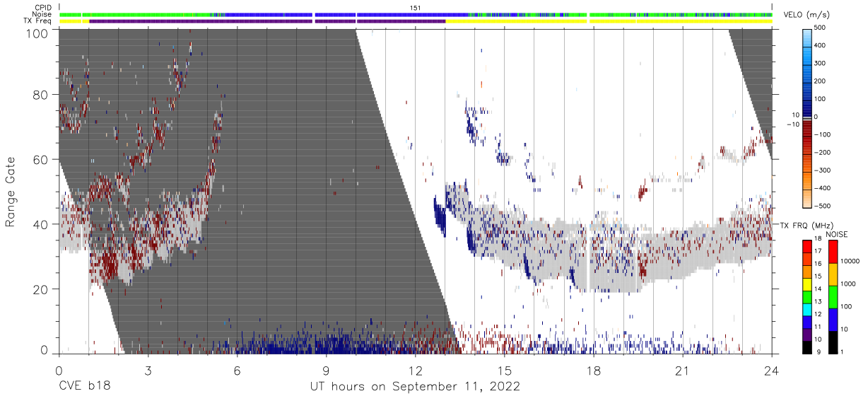
Task: Click the yellow segment of TX frequency colorbar
Action: tap(807, 283)
